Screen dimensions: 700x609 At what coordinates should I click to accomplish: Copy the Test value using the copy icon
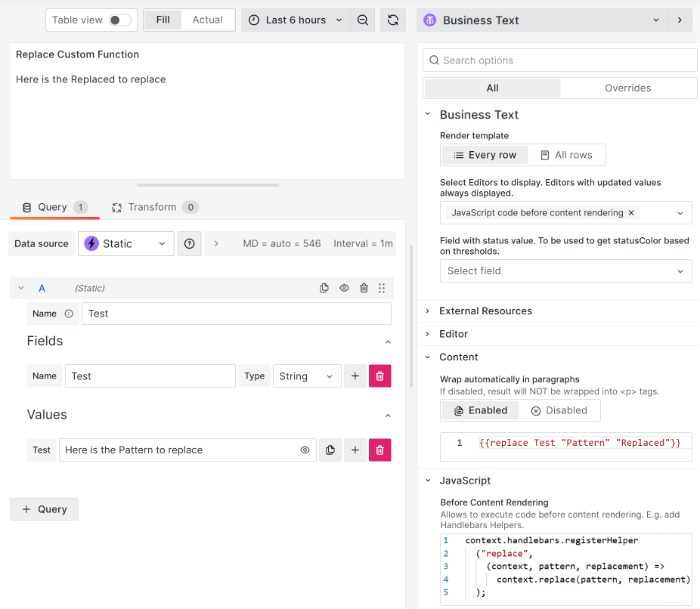(x=330, y=450)
